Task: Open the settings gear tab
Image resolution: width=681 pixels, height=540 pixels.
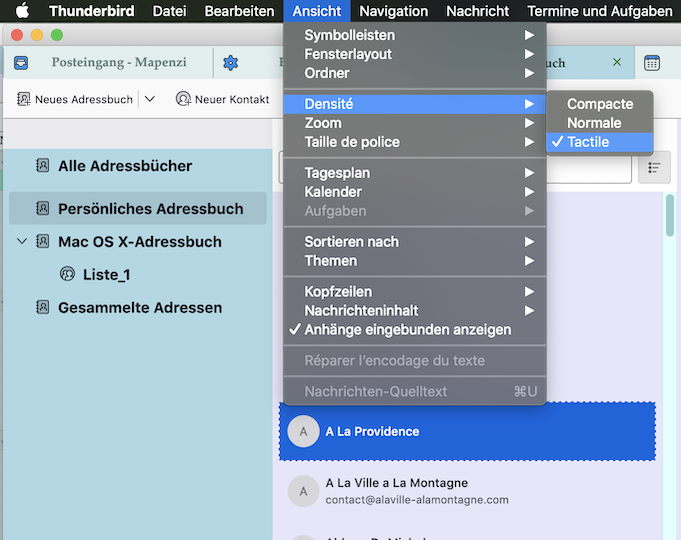Action: (230, 63)
